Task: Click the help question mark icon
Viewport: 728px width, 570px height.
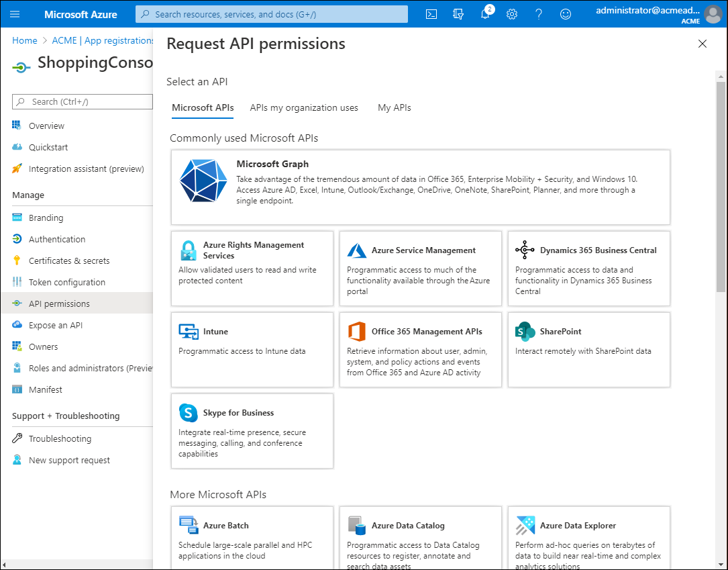Action: click(539, 14)
